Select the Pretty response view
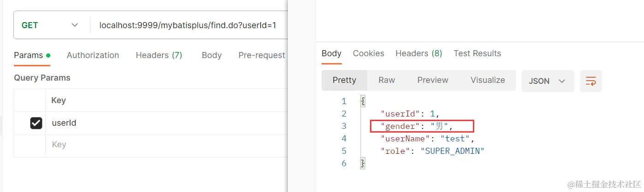644x192 pixels. tap(344, 80)
